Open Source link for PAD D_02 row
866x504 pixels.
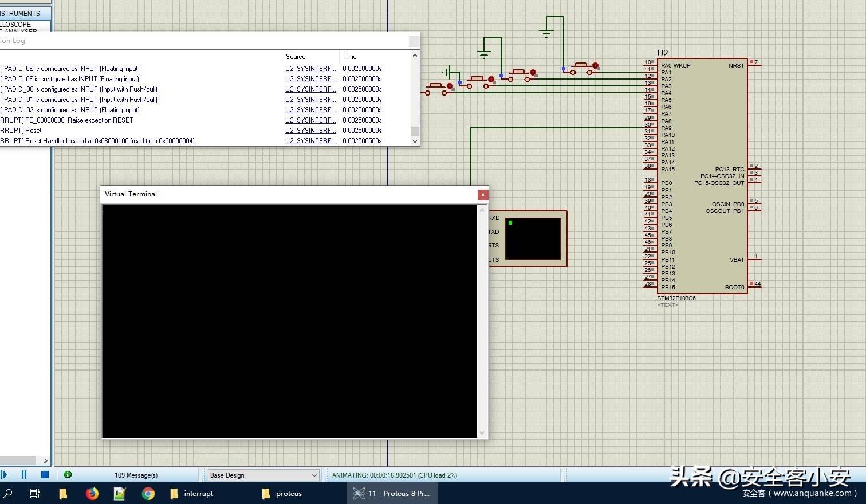point(310,110)
